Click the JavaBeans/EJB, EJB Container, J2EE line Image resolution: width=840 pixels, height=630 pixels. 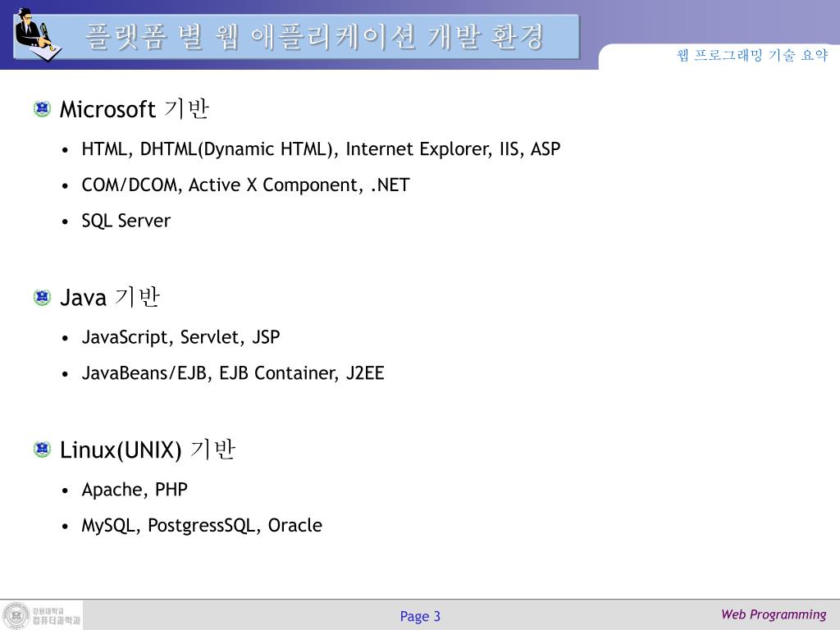(232, 373)
